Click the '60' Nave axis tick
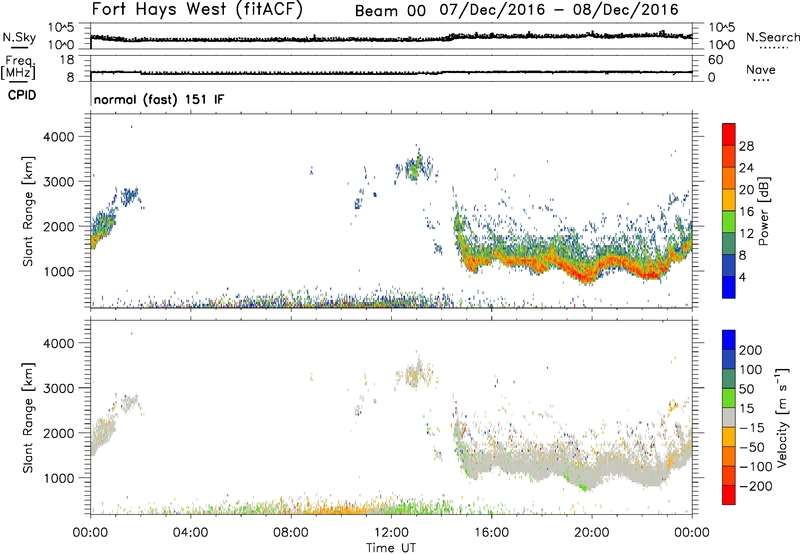Screen dimensions: 800x554 [715, 60]
